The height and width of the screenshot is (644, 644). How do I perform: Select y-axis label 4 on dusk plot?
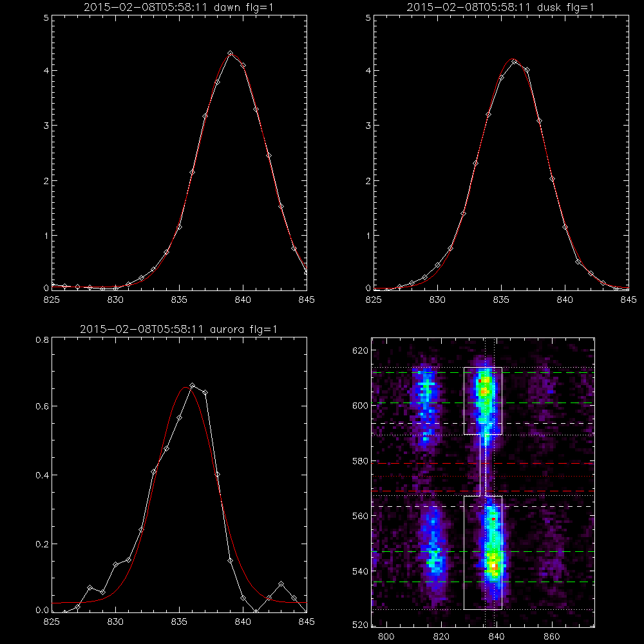click(x=368, y=71)
